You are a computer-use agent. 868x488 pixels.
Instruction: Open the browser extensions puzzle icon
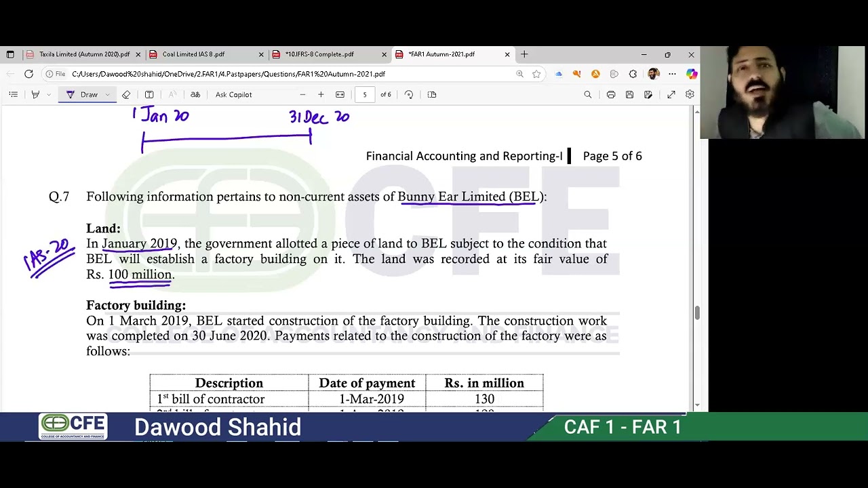(633, 74)
